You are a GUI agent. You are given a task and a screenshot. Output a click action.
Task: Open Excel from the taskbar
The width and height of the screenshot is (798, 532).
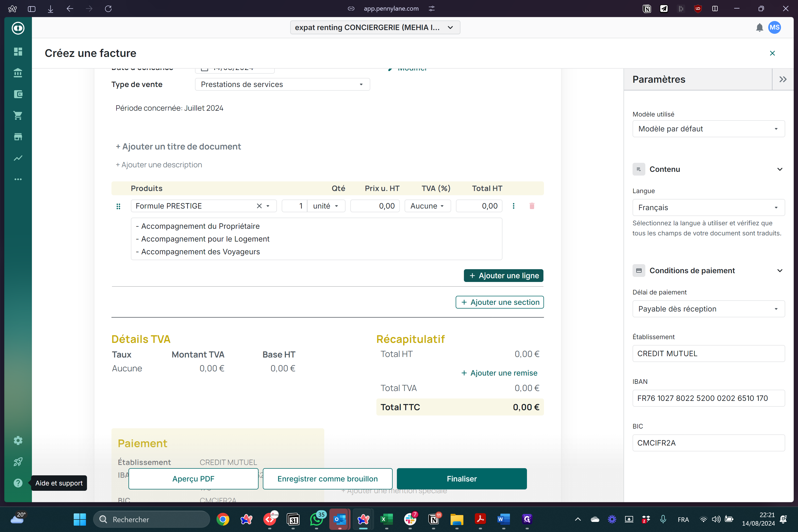pyautogui.click(x=386, y=519)
